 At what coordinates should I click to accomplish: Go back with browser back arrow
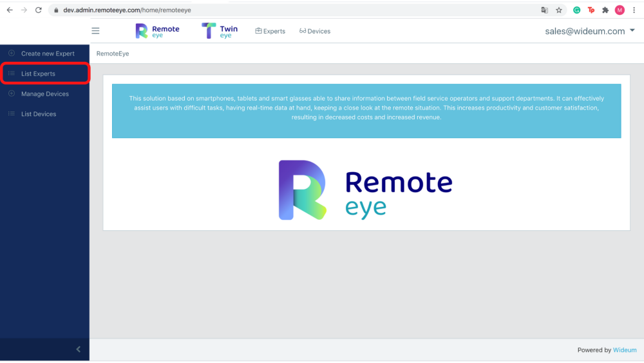(10, 10)
